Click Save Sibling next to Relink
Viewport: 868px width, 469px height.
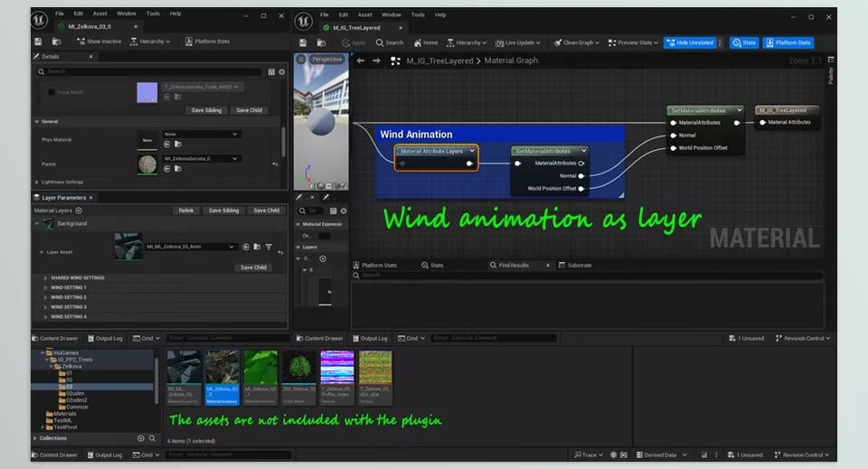point(223,211)
